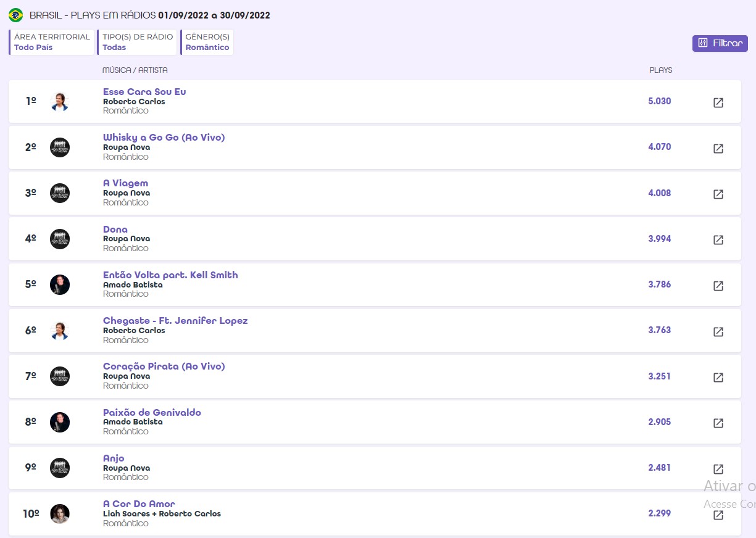Open song title Esse Cara Sou Eu
Screen dimensions: 756x538
(144, 92)
